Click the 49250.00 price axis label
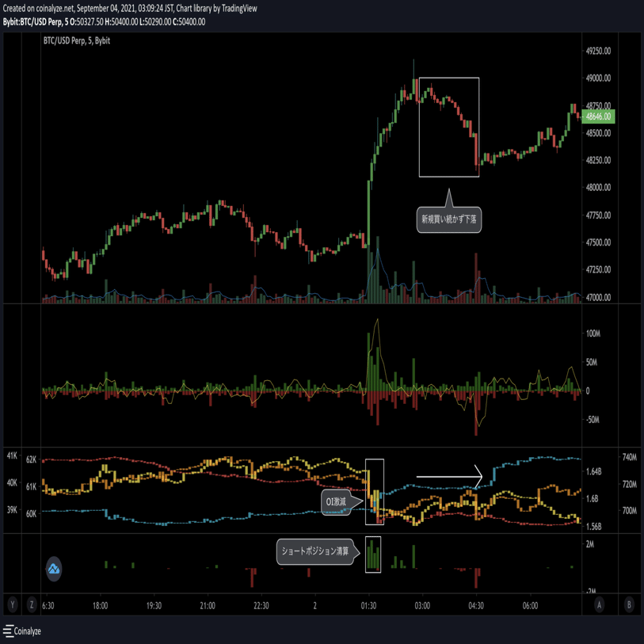 [x=598, y=51]
